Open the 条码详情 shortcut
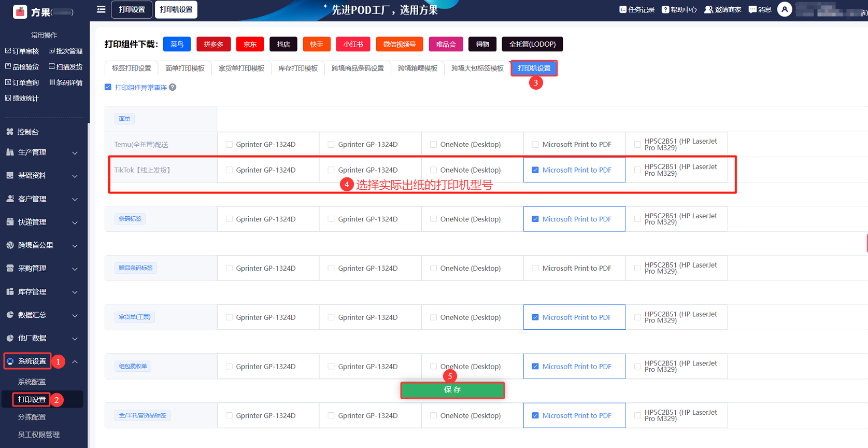This screenshot has height=448, width=868. pos(65,82)
